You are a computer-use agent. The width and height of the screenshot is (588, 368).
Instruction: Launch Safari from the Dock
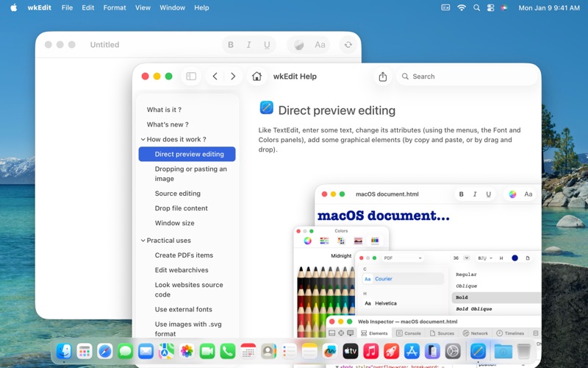104,352
